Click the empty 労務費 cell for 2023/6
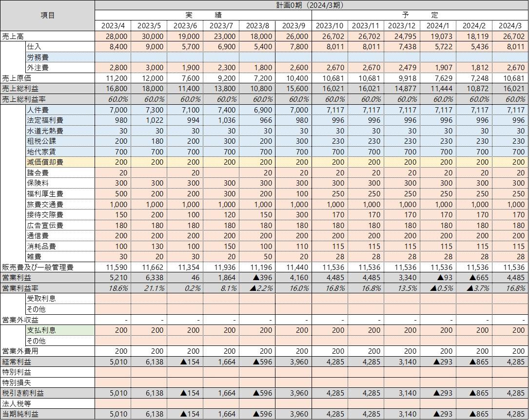 tap(185, 57)
